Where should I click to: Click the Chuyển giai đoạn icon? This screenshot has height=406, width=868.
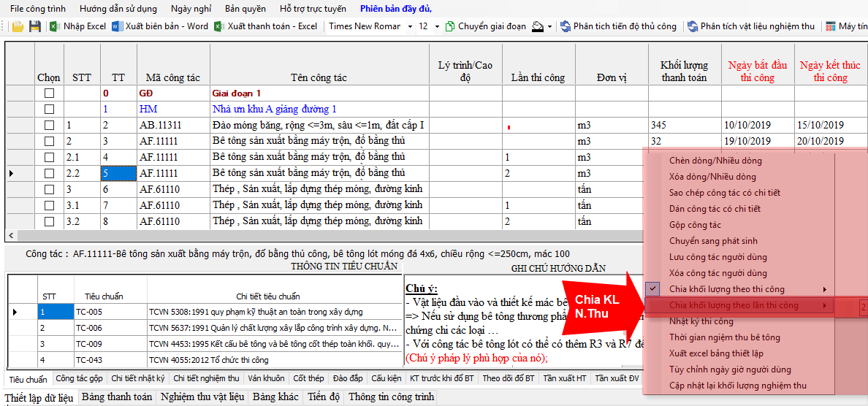pos(449,26)
